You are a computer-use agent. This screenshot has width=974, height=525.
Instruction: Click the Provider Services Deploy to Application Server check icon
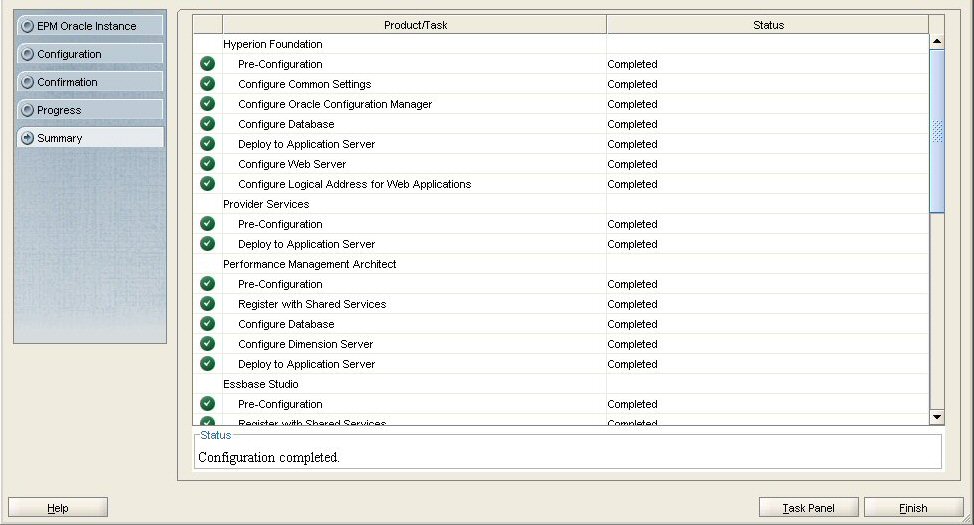(207, 244)
